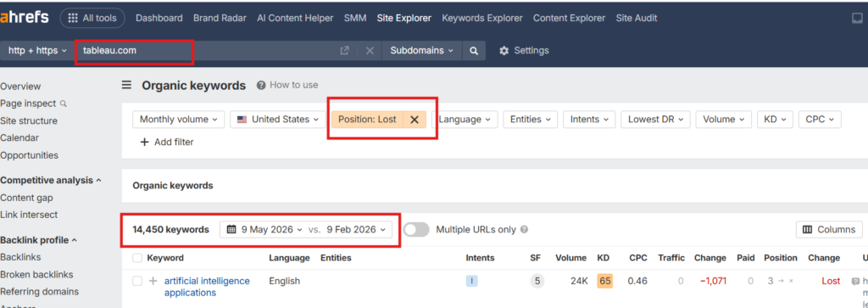Viewport: 868px width, 308px height.
Task: Check the select-all Keyword header checkbox
Action: (137, 258)
